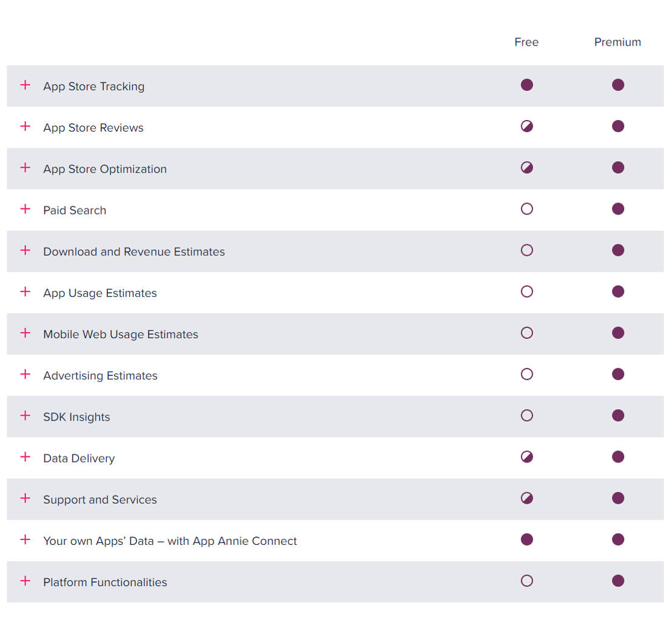
Task: Expand the App Store Tracking row
Action: tap(25, 85)
